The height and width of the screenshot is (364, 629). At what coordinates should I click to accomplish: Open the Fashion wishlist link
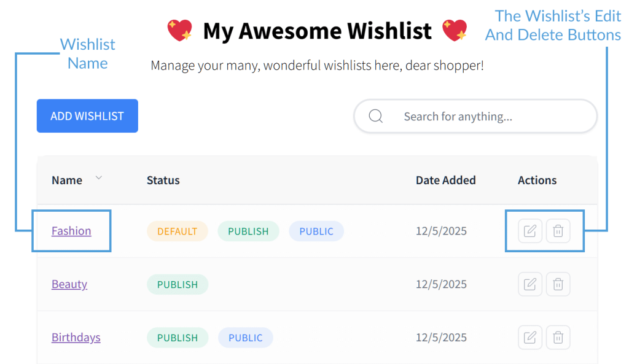[x=71, y=231]
